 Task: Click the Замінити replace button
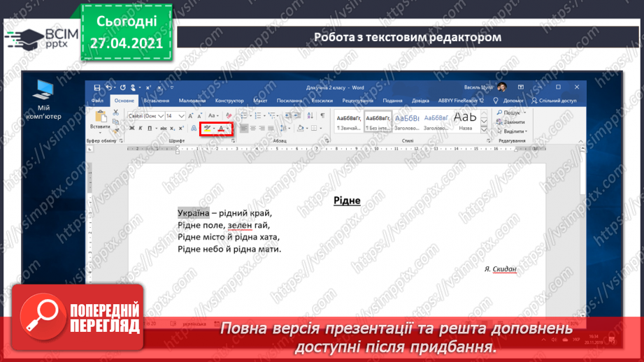point(510,122)
